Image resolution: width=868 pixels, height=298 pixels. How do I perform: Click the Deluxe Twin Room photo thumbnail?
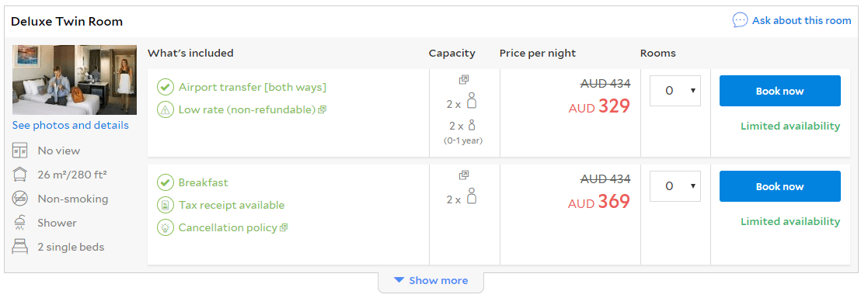75,80
